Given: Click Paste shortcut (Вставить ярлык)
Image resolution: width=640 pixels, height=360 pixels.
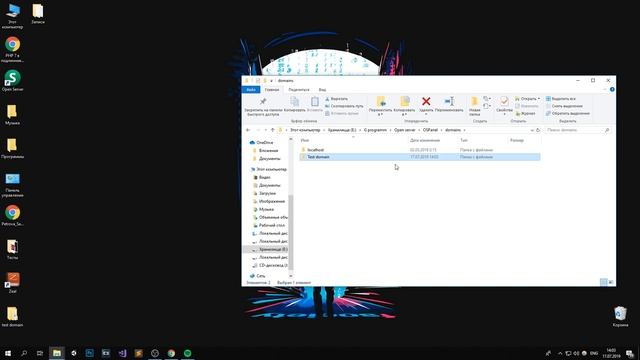Looking at the screenshot, I should 342,113.
